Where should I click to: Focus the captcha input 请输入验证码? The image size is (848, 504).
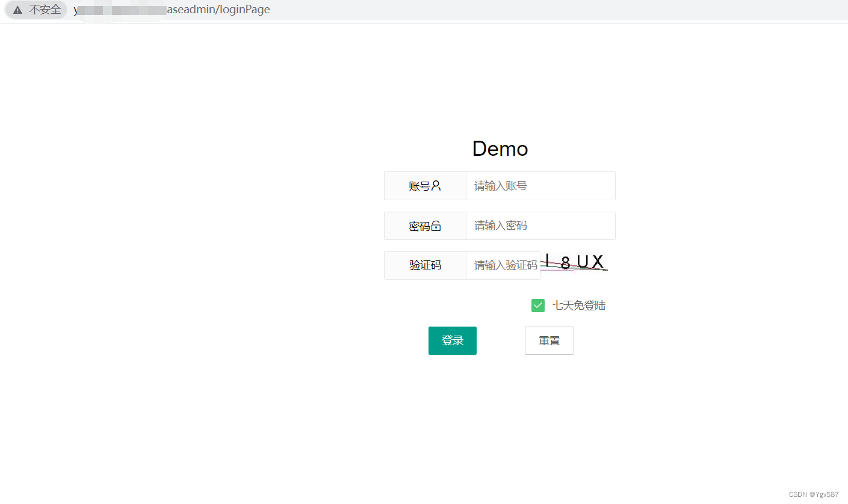click(x=503, y=265)
